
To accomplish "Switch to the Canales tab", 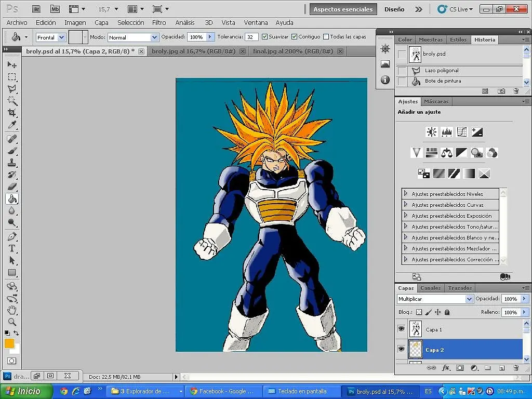I will (430, 288).
